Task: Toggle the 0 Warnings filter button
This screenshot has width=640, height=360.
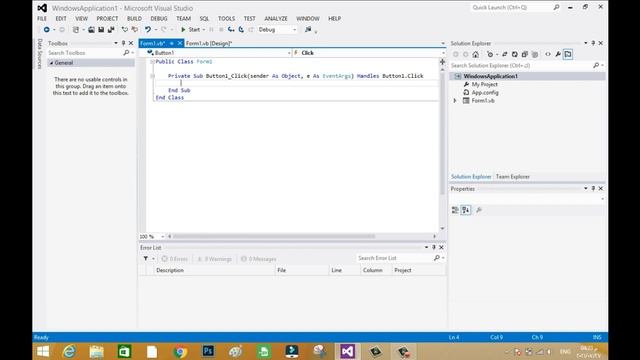Action: [214, 259]
